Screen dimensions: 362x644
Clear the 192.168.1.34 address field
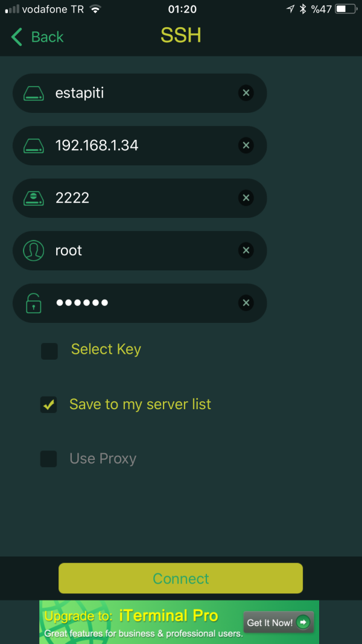click(x=246, y=145)
